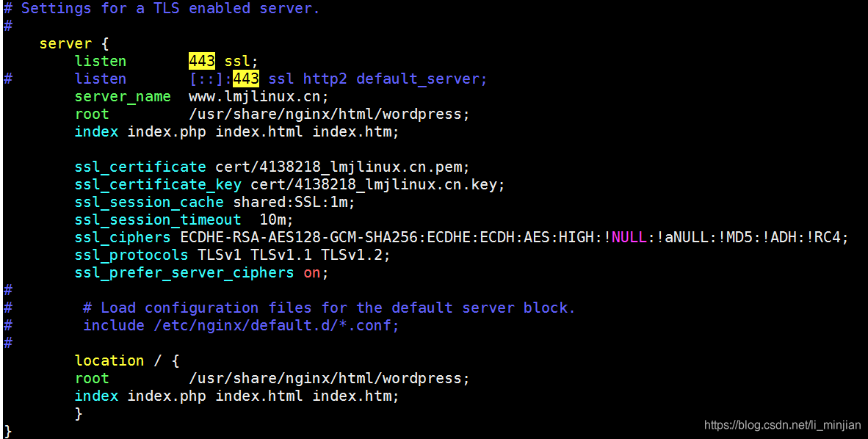Click the magenta NULL in ssl_ciphers
This screenshot has width=868, height=439.
[629, 238]
